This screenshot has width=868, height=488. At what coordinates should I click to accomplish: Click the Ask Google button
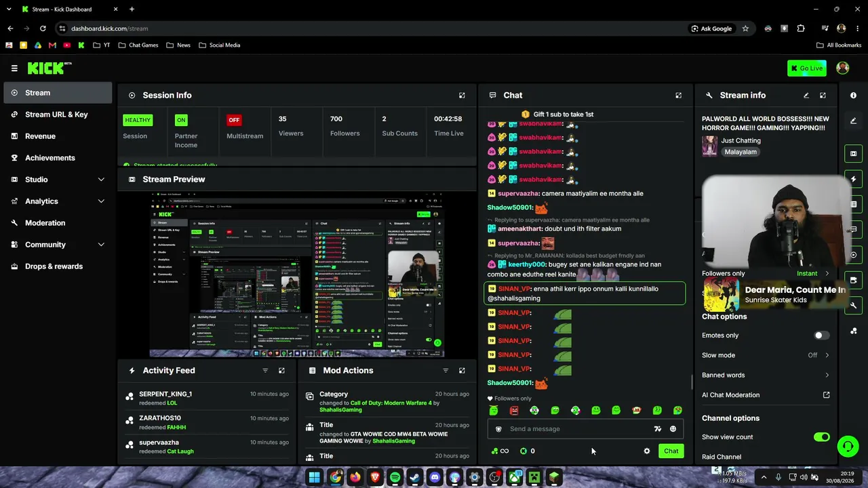click(x=711, y=28)
